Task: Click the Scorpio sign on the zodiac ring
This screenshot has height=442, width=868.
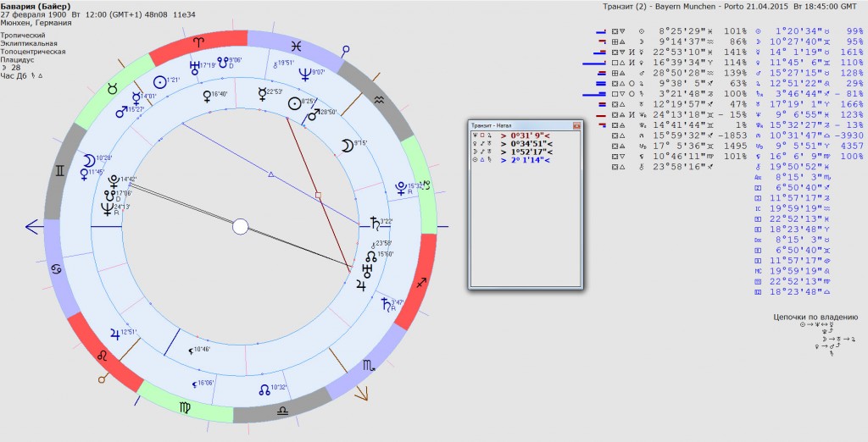Action: 369,365
